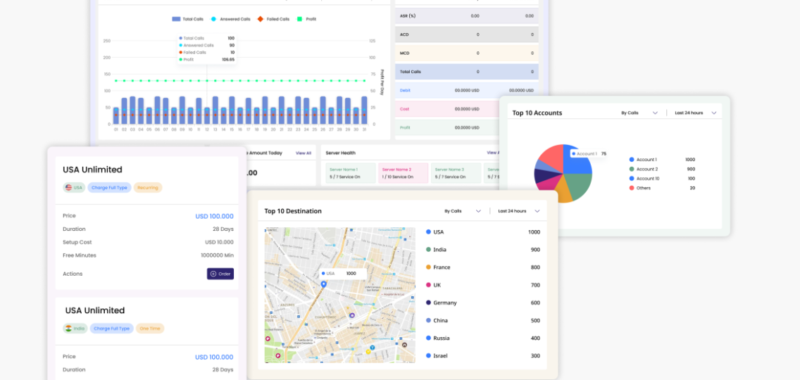Screen dimensions: 800x380
Task: Select India row in destination list
Action: [x=483, y=249]
